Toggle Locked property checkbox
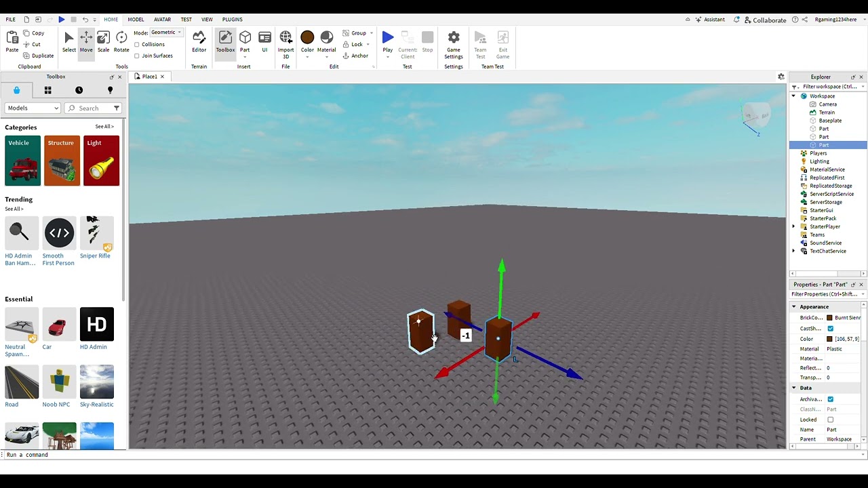 point(830,420)
